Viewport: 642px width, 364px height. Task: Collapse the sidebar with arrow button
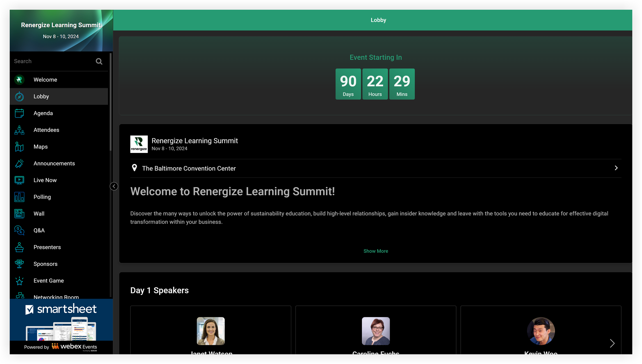tap(114, 186)
